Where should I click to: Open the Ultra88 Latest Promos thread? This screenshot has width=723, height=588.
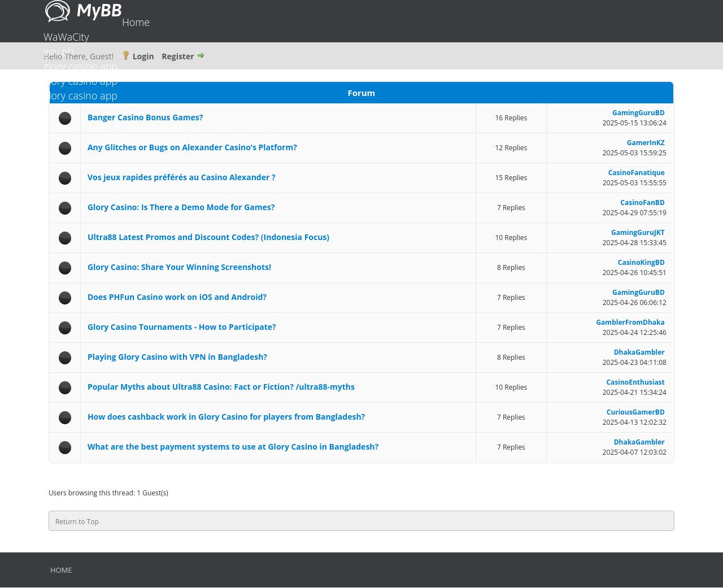tap(208, 237)
